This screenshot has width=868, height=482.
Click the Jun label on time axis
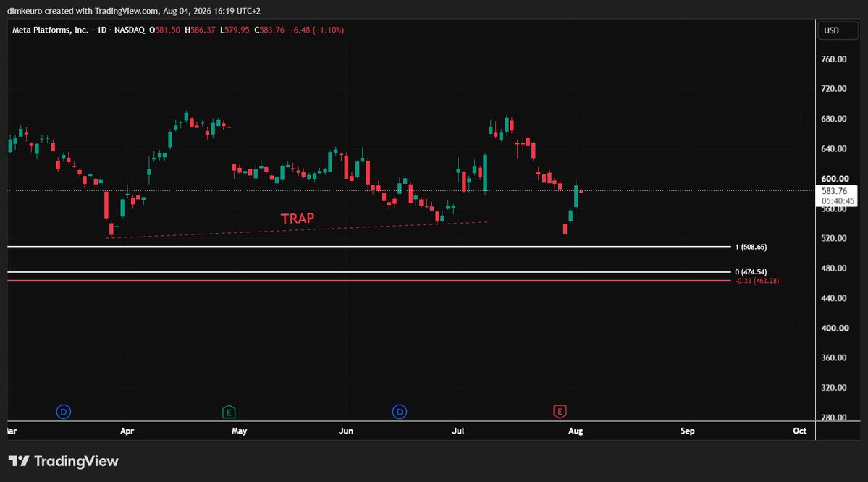pyautogui.click(x=345, y=431)
